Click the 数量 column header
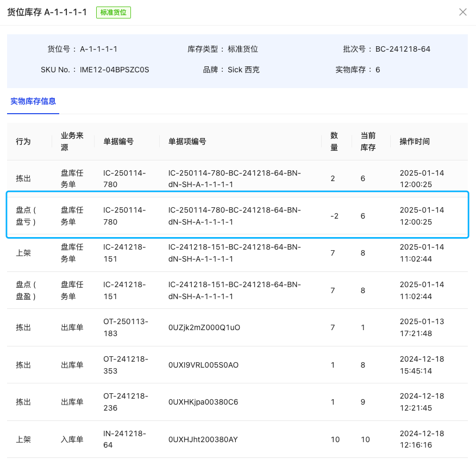The image size is (476, 465). (x=334, y=141)
